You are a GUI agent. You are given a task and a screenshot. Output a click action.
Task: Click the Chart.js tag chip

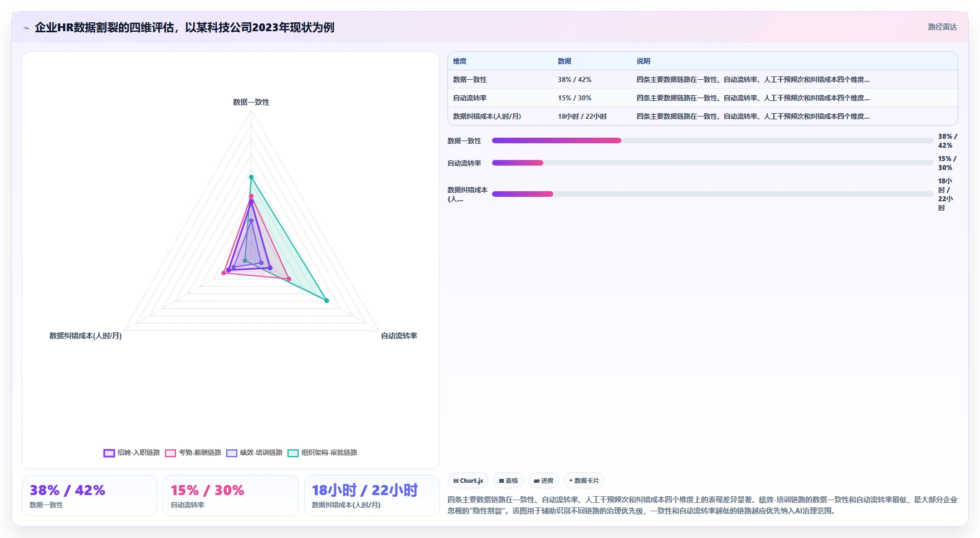[x=468, y=481]
